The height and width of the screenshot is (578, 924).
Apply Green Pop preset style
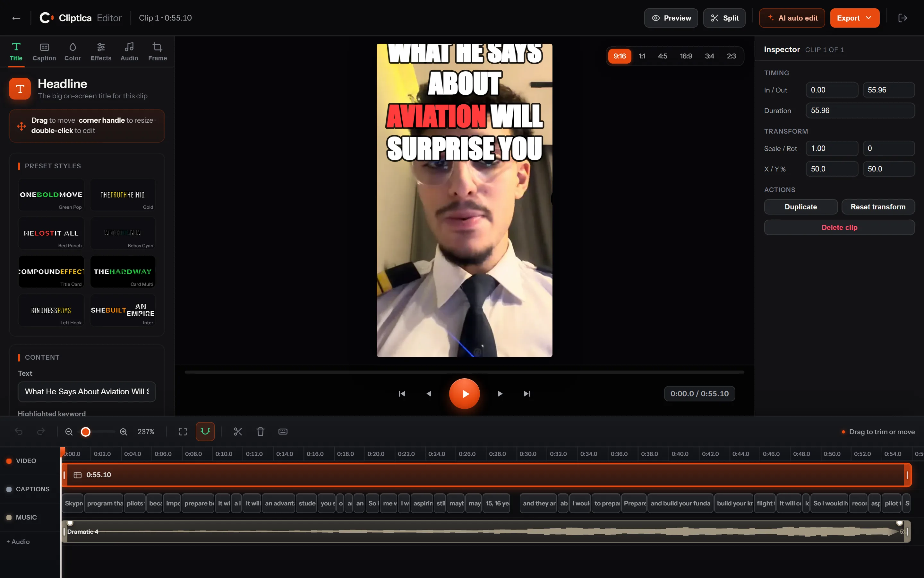click(51, 195)
